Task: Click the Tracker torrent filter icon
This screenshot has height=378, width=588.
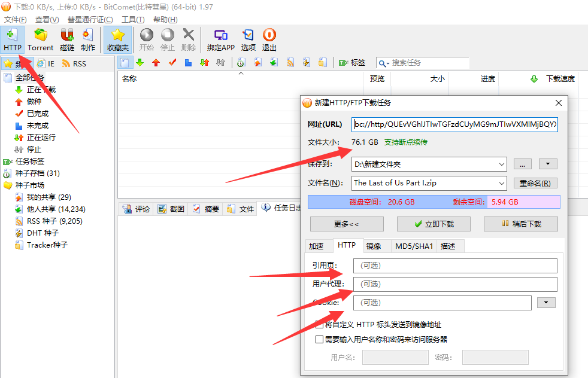Action: tap(323, 63)
